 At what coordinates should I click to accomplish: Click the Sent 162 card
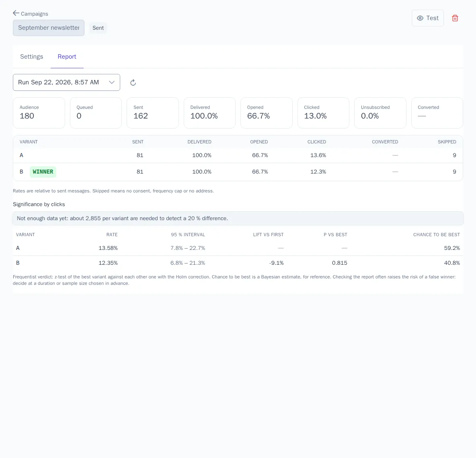point(153,113)
